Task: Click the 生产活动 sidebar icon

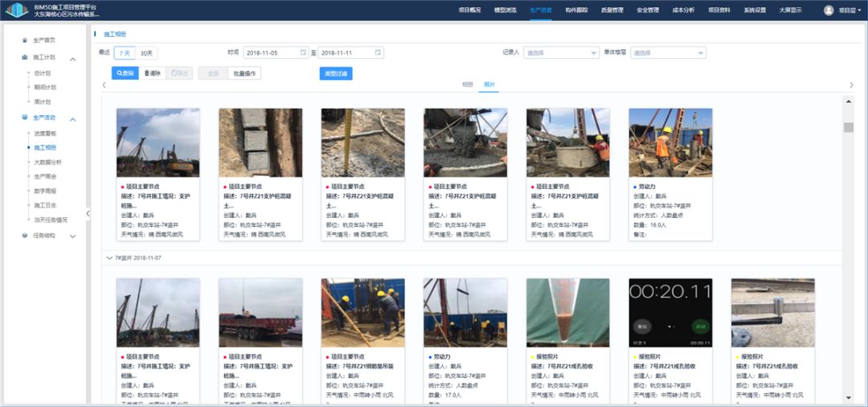Action: (x=24, y=118)
